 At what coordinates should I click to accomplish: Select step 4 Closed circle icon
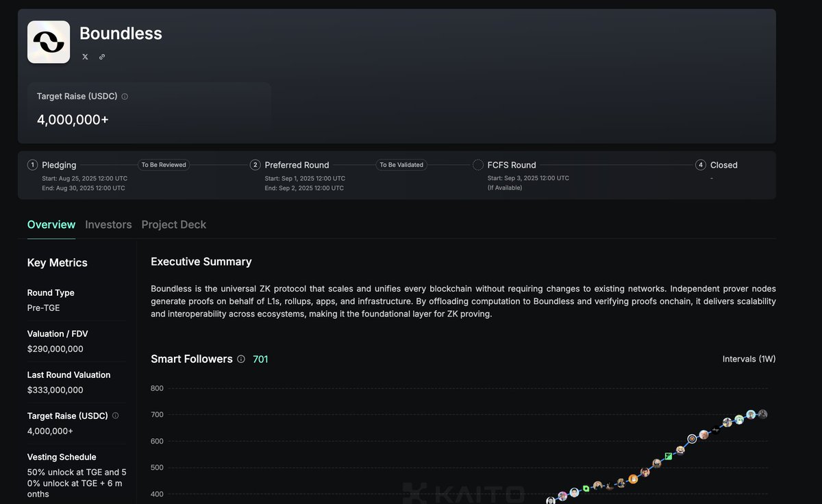tap(701, 165)
